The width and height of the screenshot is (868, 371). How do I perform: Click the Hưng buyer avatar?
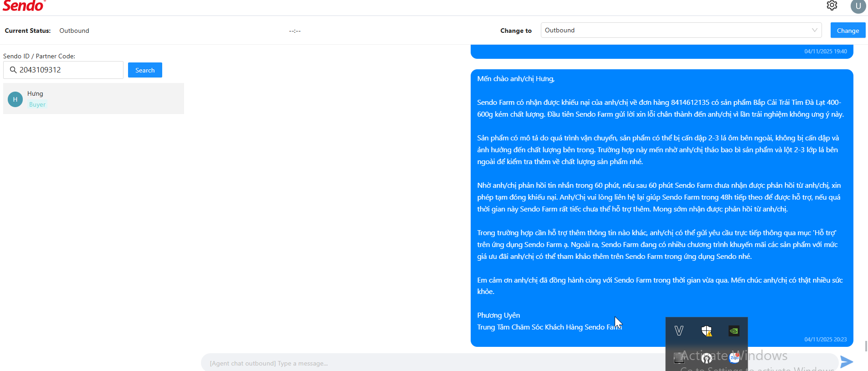tap(15, 99)
